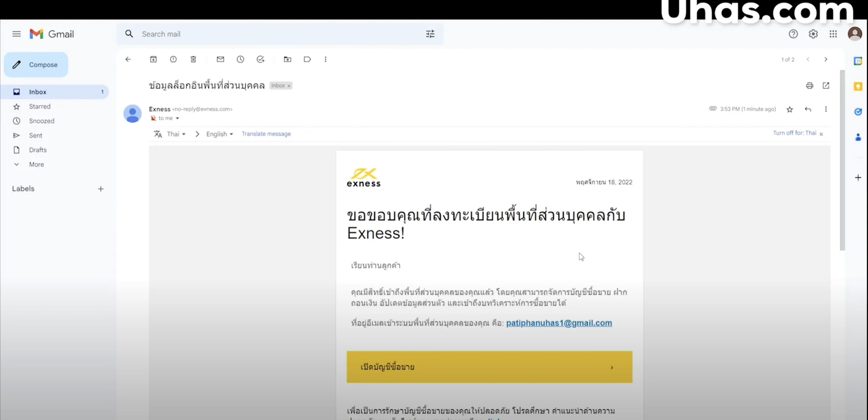Click the Gmail logo

click(x=52, y=34)
